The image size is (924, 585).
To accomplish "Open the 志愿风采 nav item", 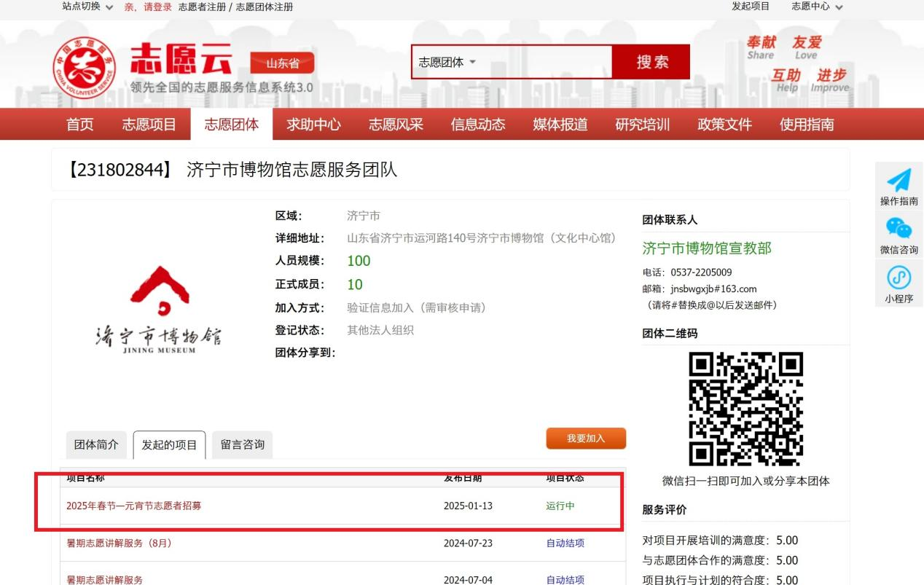I will point(396,125).
